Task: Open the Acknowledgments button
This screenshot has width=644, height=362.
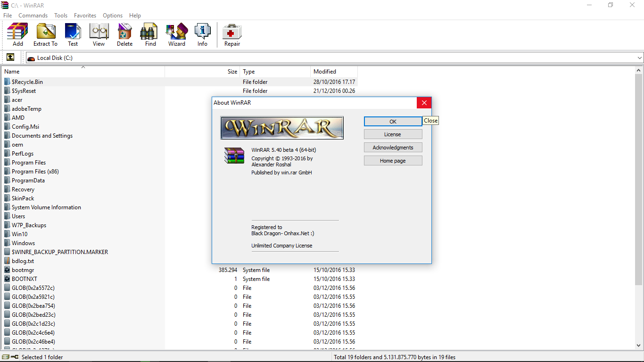Action: [393, 148]
